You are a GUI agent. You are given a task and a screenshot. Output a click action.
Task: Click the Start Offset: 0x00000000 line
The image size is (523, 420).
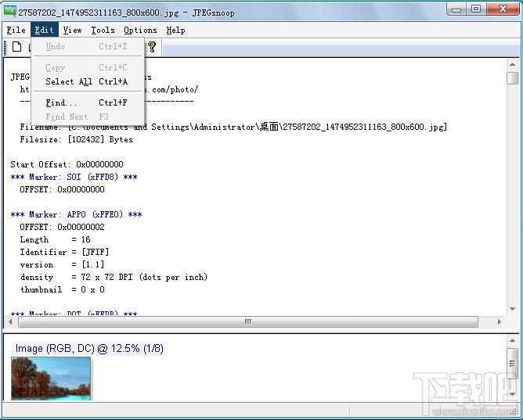pyautogui.click(x=67, y=164)
